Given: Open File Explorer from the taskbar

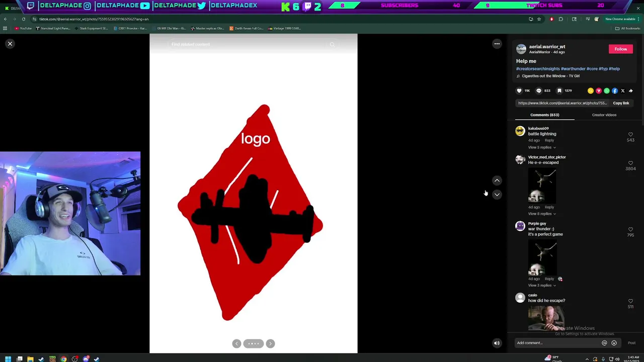Looking at the screenshot, I should click(x=30, y=359).
